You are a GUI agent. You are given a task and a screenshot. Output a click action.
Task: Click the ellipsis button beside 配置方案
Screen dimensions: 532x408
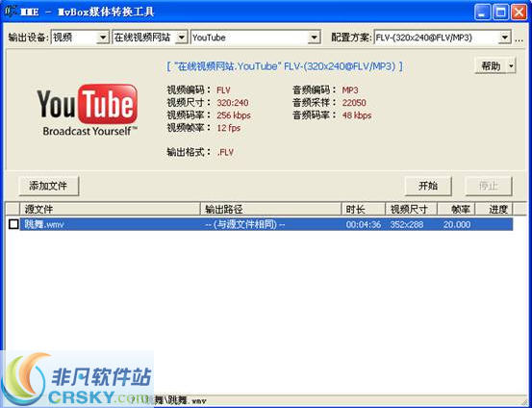coord(519,38)
